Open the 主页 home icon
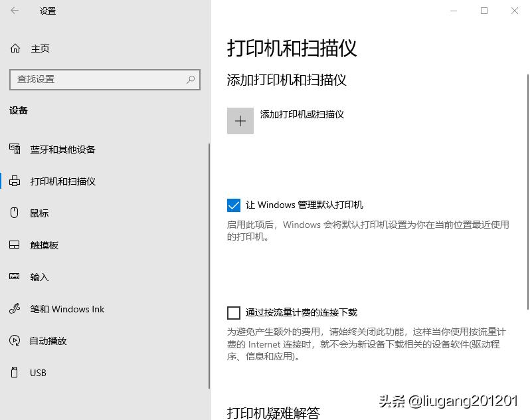 tap(15, 49)
